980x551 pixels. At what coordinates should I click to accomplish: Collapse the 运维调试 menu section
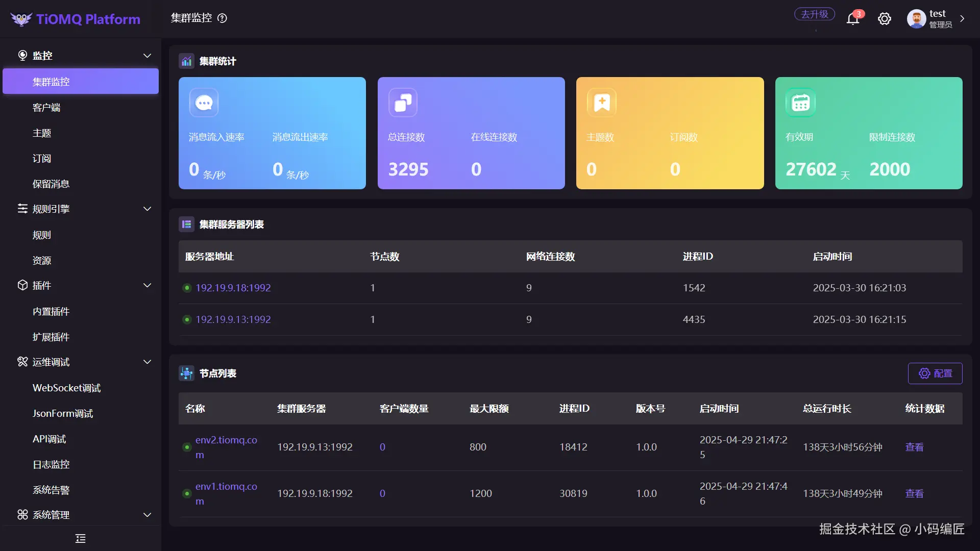coord(147,362)
